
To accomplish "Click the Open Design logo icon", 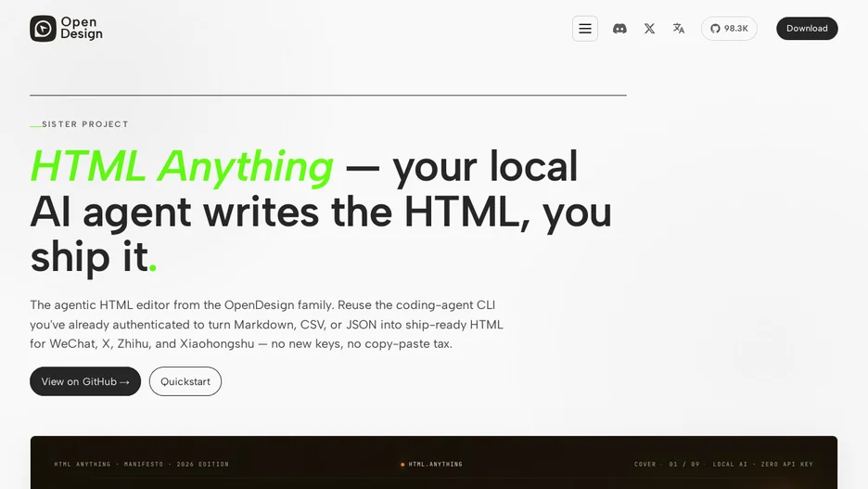I will (44, 28).
